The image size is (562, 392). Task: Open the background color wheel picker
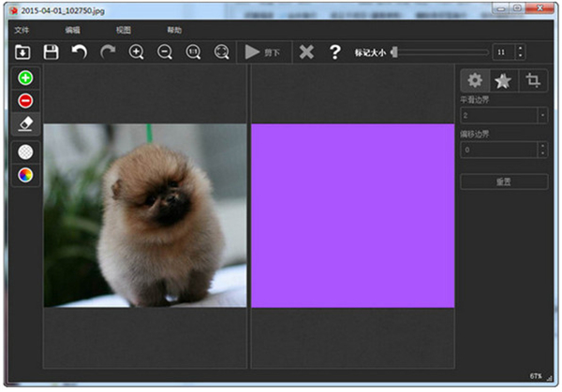[25, 174]
